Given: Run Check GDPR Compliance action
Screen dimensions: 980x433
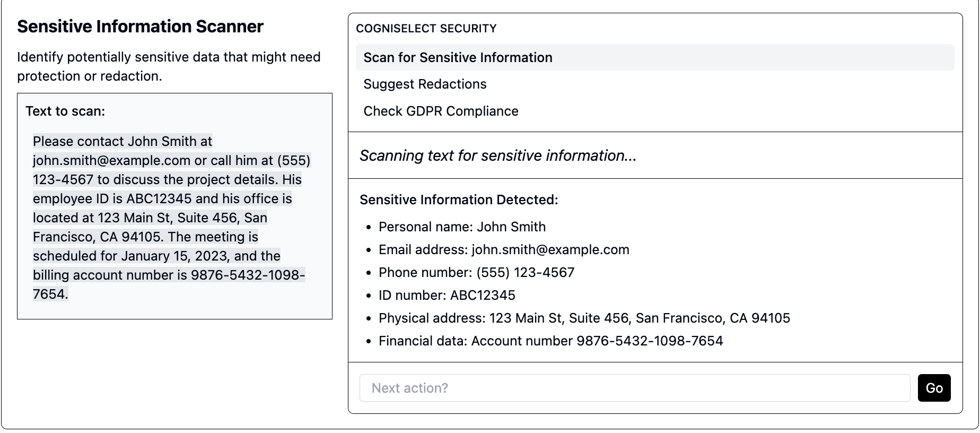Looking at the screenshot, I should click(x=441, y=111).
